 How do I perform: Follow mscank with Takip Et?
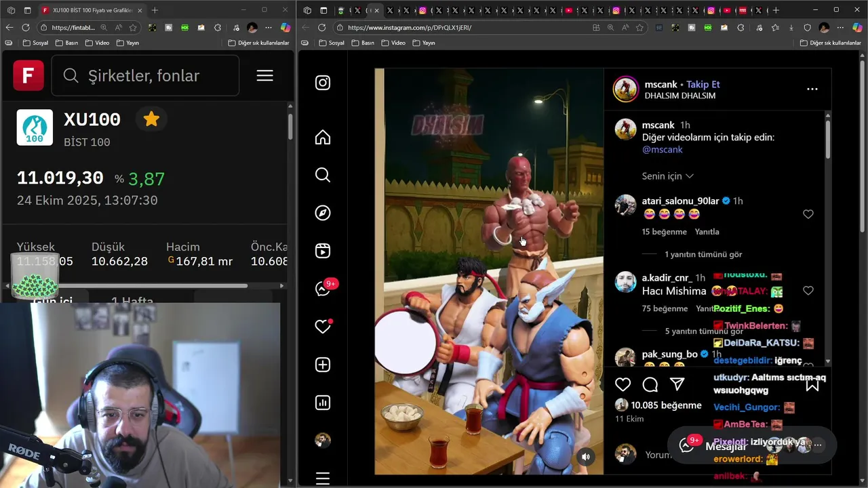pyautogui.click(x=703, y=84)
